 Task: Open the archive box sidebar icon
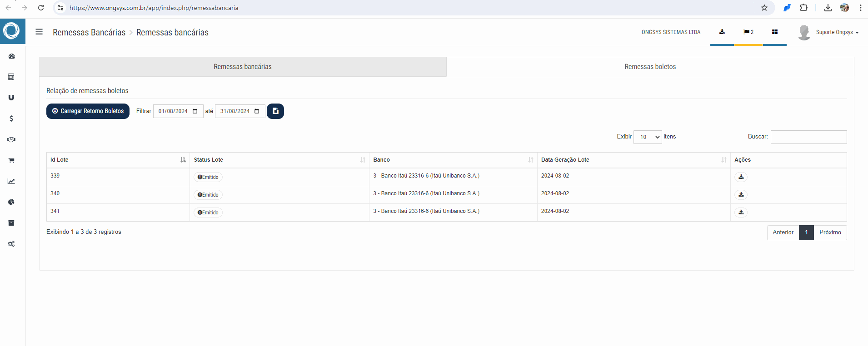[11, 223]
